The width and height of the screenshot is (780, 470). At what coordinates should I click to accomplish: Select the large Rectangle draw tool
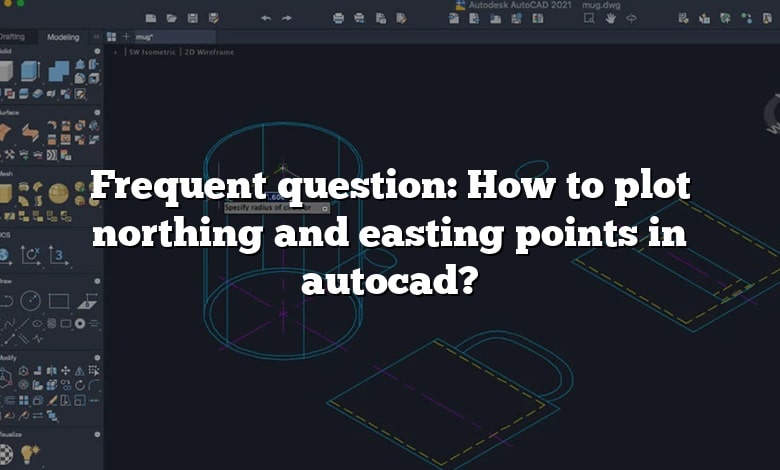59,301
